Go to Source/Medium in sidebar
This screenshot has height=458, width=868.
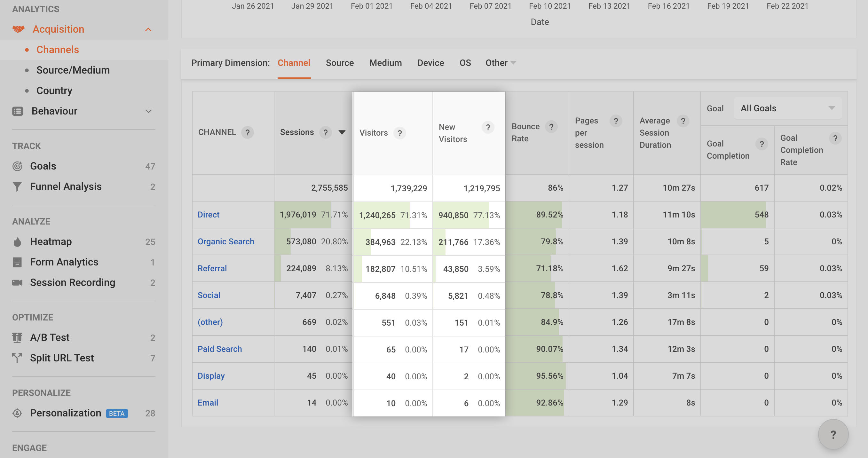point(73,70)
